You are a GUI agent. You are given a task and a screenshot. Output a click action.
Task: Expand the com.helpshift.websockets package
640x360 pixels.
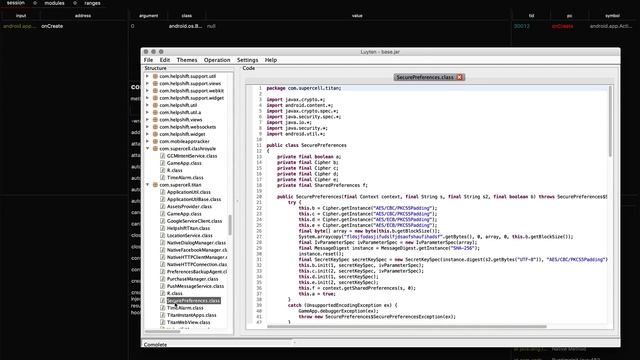tap(147, 127)
